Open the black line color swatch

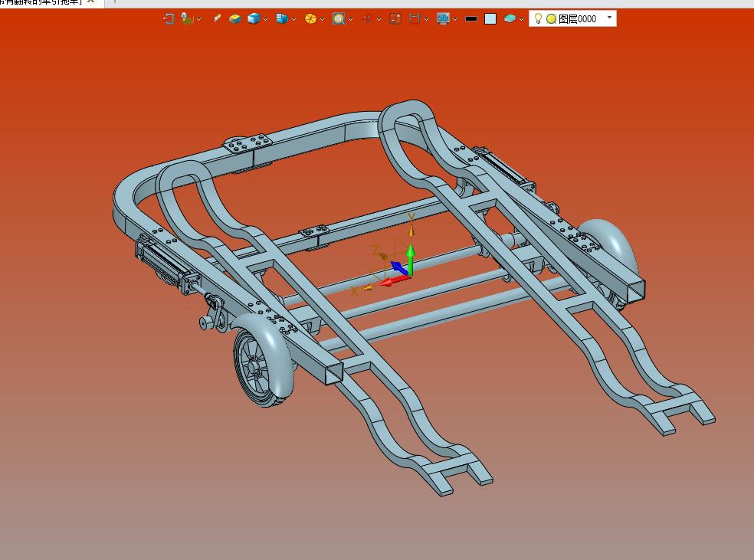471,18
